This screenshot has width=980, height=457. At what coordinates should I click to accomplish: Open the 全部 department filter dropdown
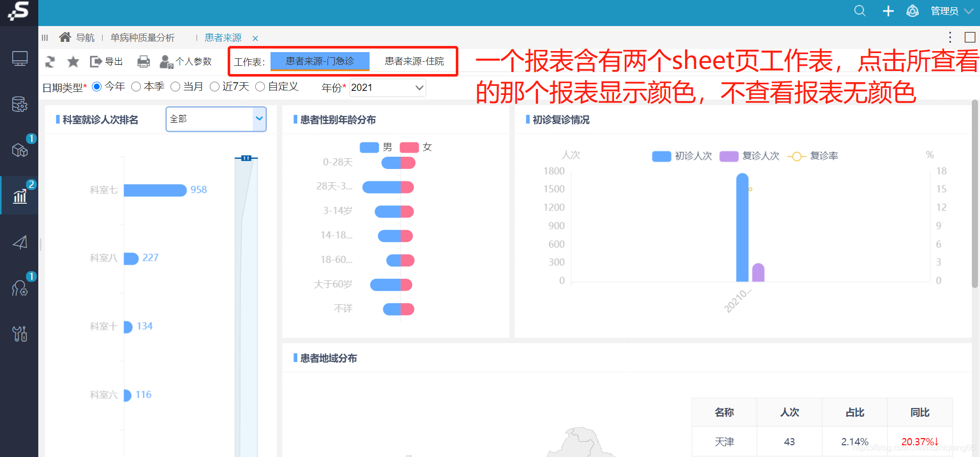[x=216, y=119]
